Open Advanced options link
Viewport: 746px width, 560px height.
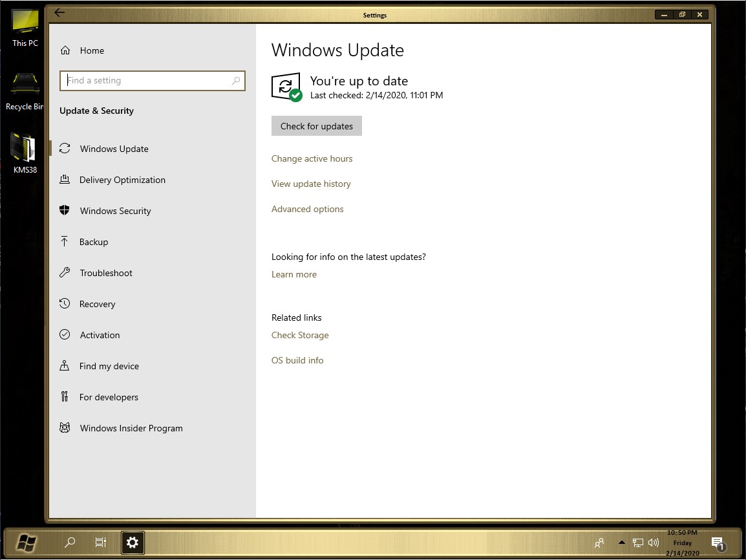coord(307,209)
